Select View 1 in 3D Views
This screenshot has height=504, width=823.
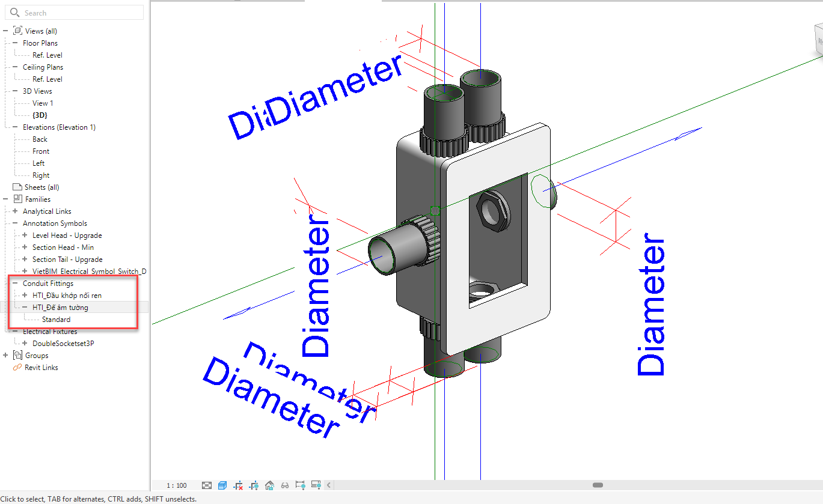pyautogui.click(x=43, y=103)
